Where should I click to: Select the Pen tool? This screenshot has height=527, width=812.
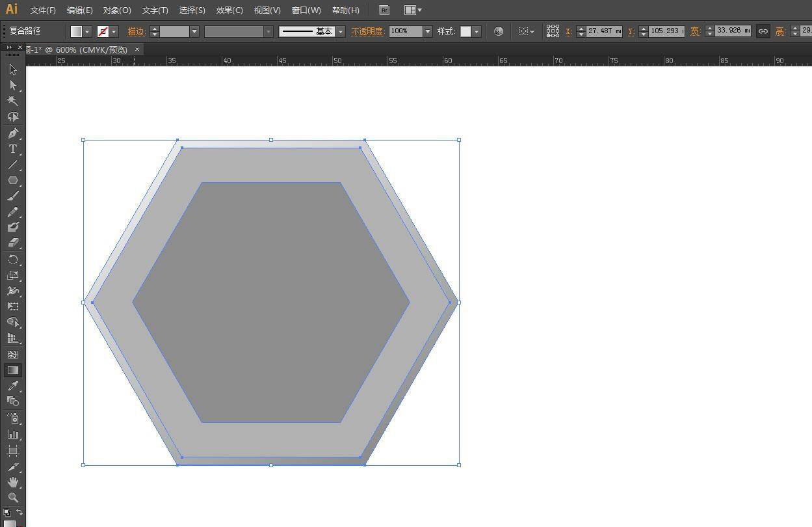click(12, 133)
